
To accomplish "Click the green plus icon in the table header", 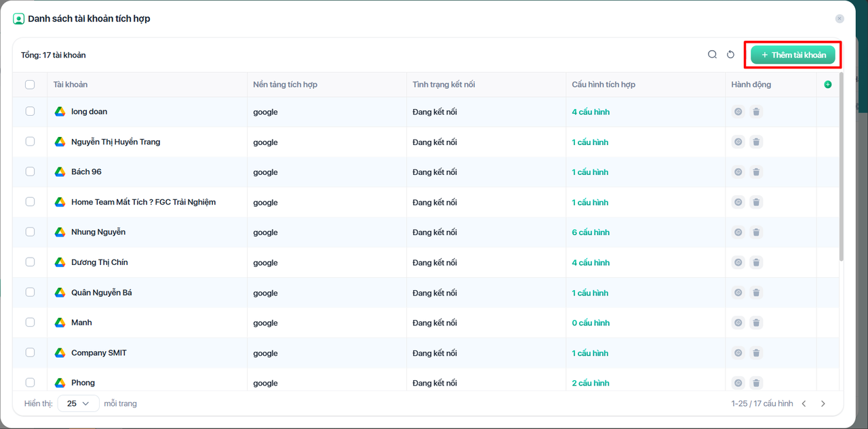I will [x=827, y=85].
